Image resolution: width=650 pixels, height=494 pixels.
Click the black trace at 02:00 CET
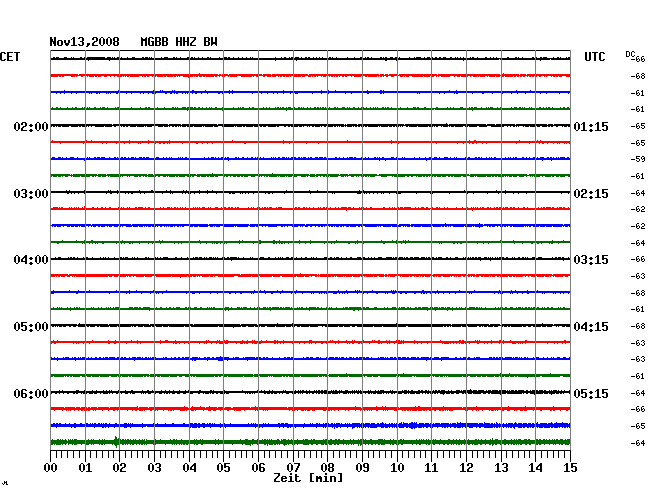(x=310, y=126)
